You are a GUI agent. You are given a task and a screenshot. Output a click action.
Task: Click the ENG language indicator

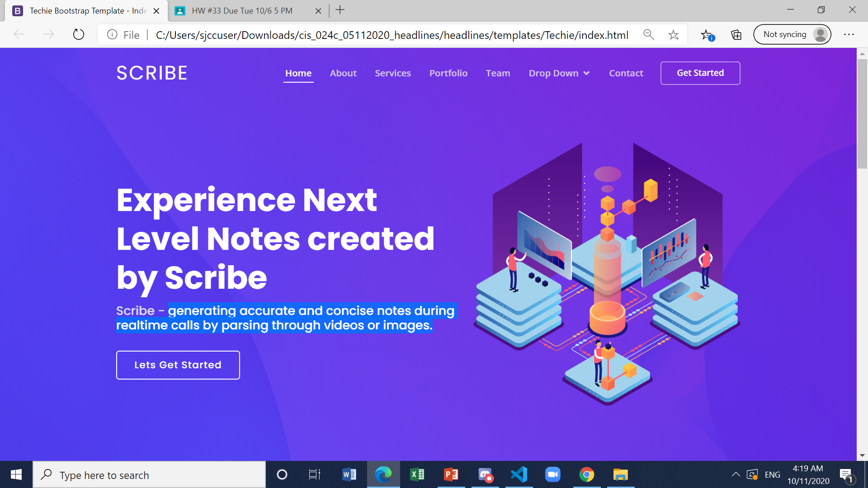tap(772, 474)
